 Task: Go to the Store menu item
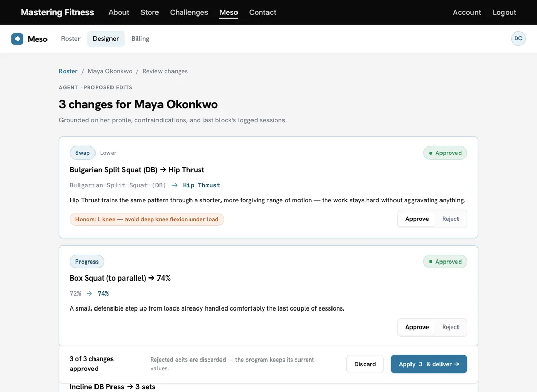(150, 12)
